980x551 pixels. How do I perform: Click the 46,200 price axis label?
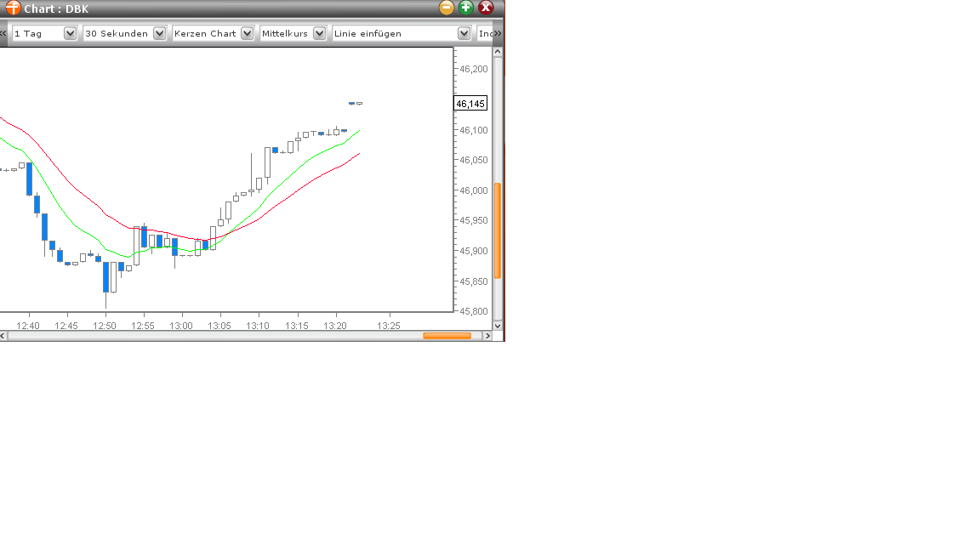[474, 69]
